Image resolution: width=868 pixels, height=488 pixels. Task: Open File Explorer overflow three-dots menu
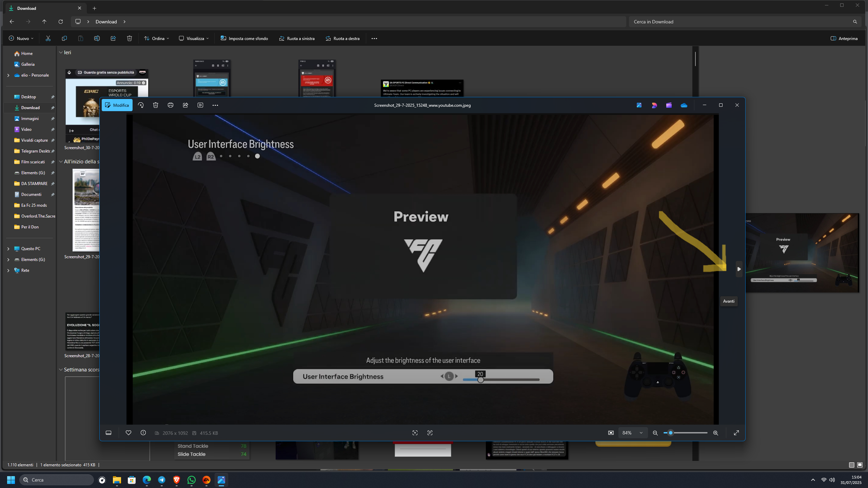tap(374, 38)
